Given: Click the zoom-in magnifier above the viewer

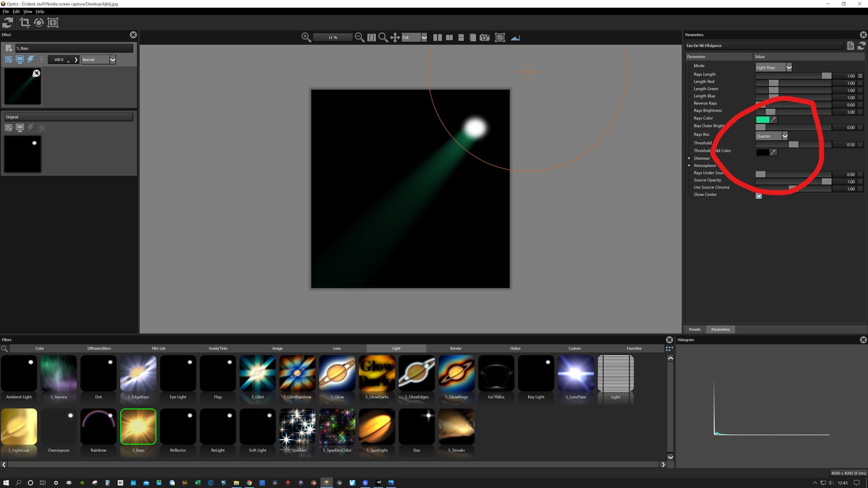Looking at the screenshot, I should click(306, 37).
